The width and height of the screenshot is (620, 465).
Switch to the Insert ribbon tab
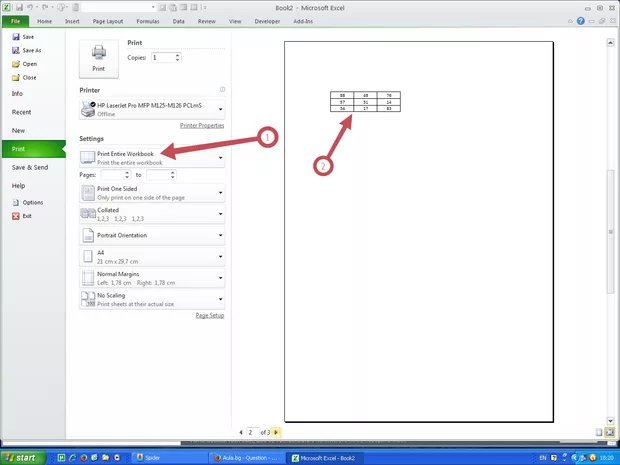[x=72, y=21]
